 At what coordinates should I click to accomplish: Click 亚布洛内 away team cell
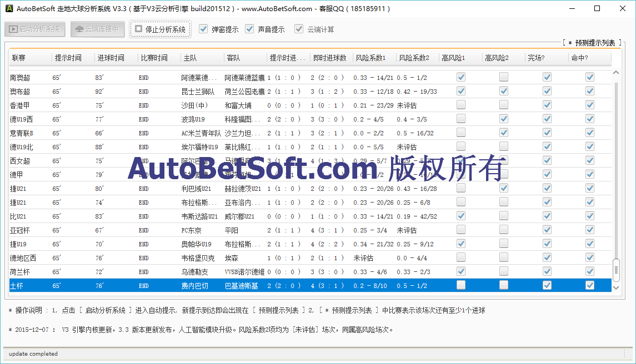point(244,203)
